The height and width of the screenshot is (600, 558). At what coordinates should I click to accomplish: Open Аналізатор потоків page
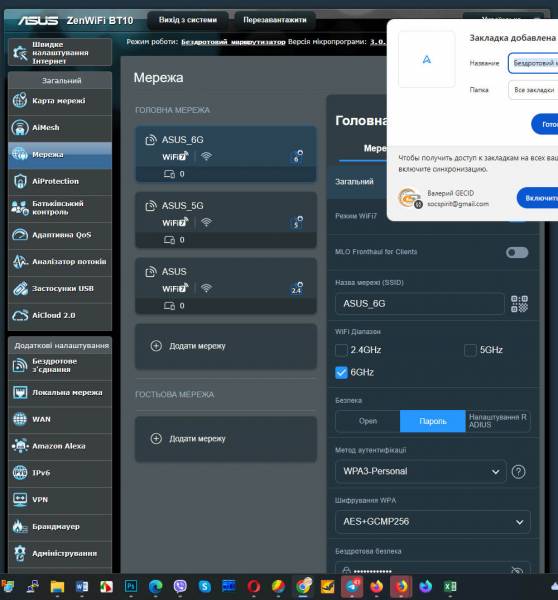tap(60, 262)
